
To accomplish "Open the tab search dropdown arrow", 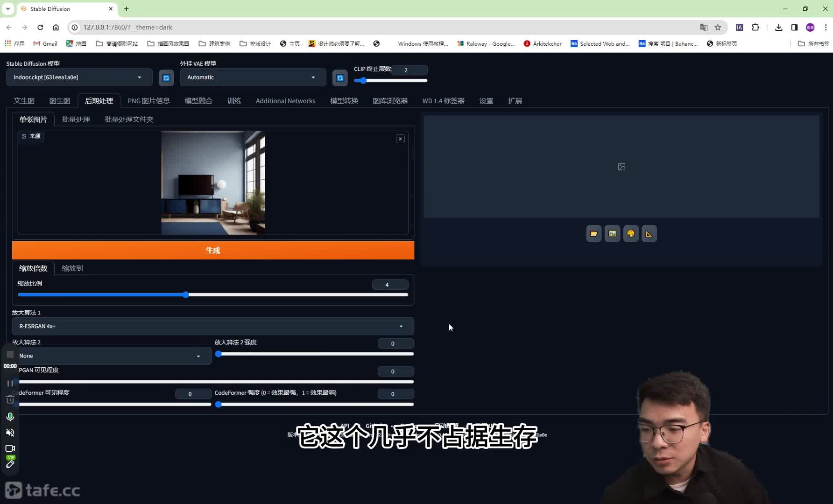I will coord(8,9).
